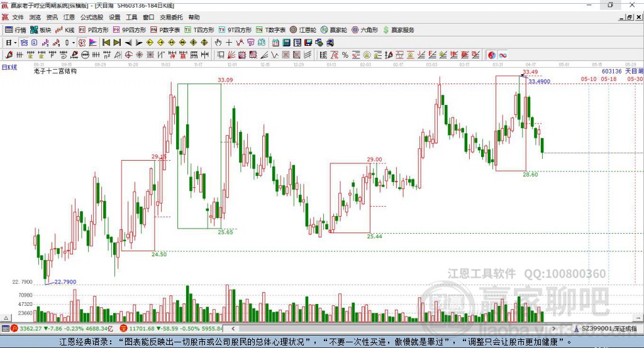The height and width of the screenshot is (348, 644).
Task: Open the 浏览 menu
Action: pos(35,17)
